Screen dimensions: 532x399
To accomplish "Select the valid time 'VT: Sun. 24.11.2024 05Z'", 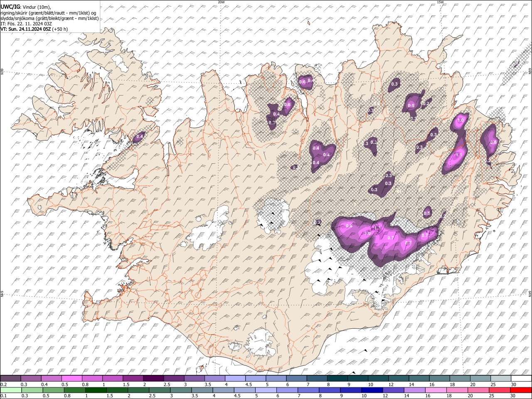I will [x=26, y=29].
